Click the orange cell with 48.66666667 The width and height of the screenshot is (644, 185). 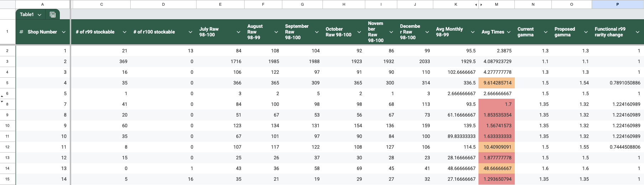[x=497, y=168]
